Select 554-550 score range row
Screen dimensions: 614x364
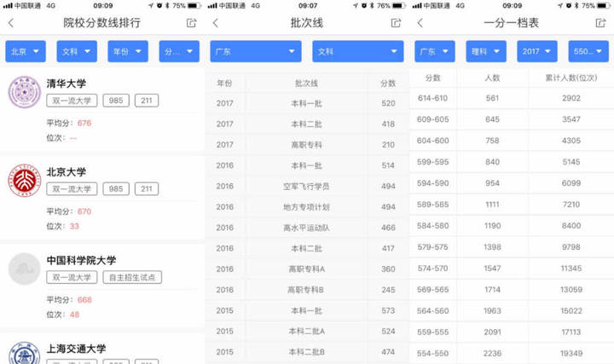pos(512,354)
